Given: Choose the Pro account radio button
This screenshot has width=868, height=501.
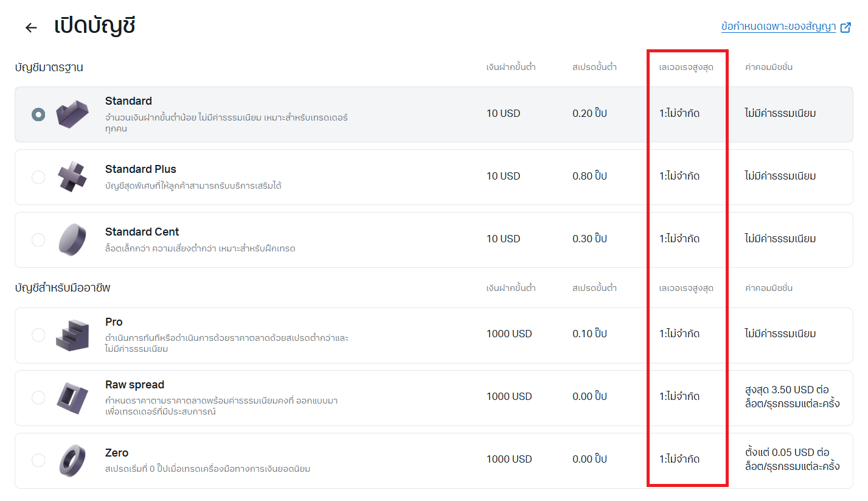Looking at the screenshot, I should [38, 335].
